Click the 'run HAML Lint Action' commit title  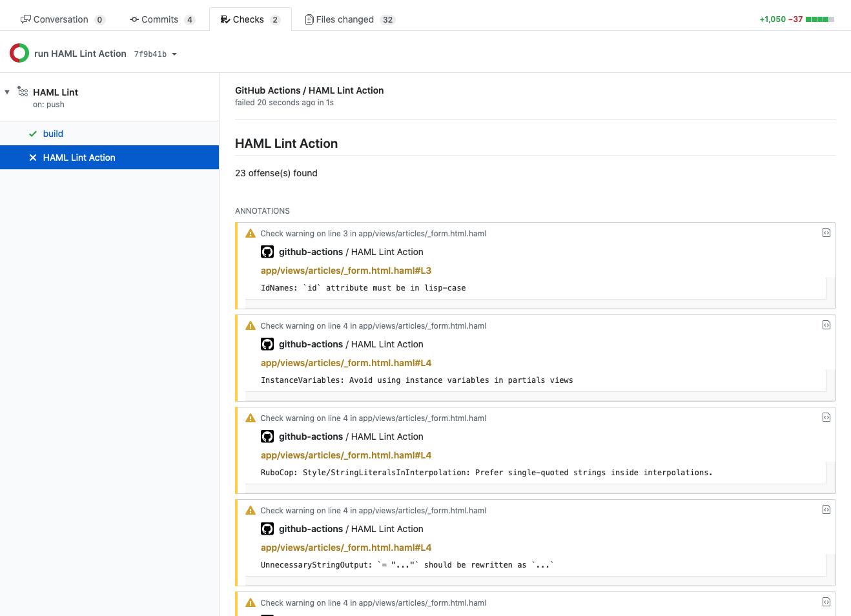tap(80, 54)
